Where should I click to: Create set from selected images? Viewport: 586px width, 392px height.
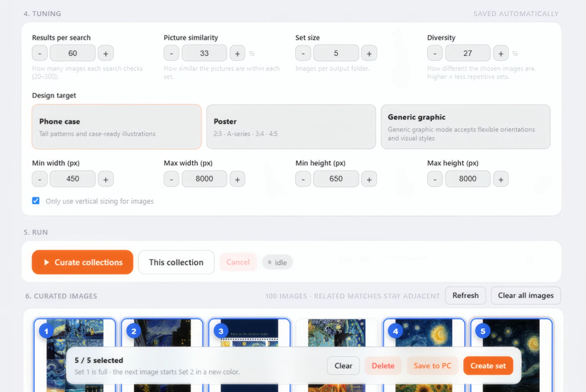(488, 366)
